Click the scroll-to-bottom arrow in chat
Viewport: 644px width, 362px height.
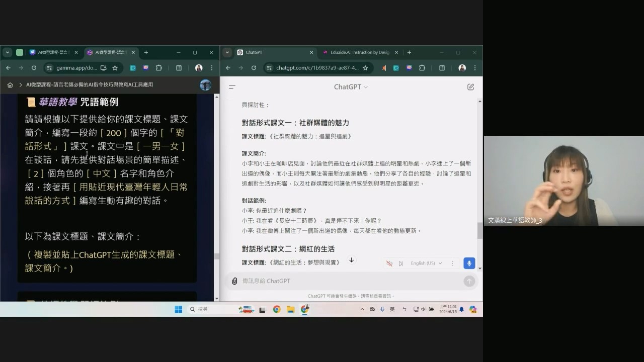pos(351,260)
